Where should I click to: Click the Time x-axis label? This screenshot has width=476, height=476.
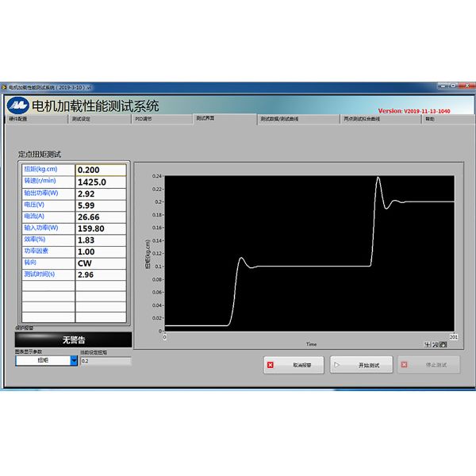coord(311,344)
